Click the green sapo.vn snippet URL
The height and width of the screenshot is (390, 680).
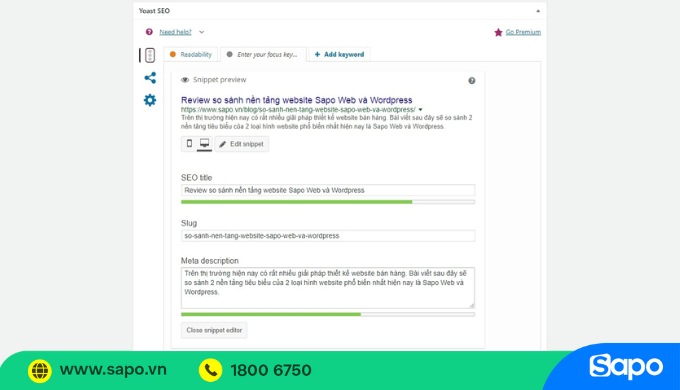(x=298, y=110)
